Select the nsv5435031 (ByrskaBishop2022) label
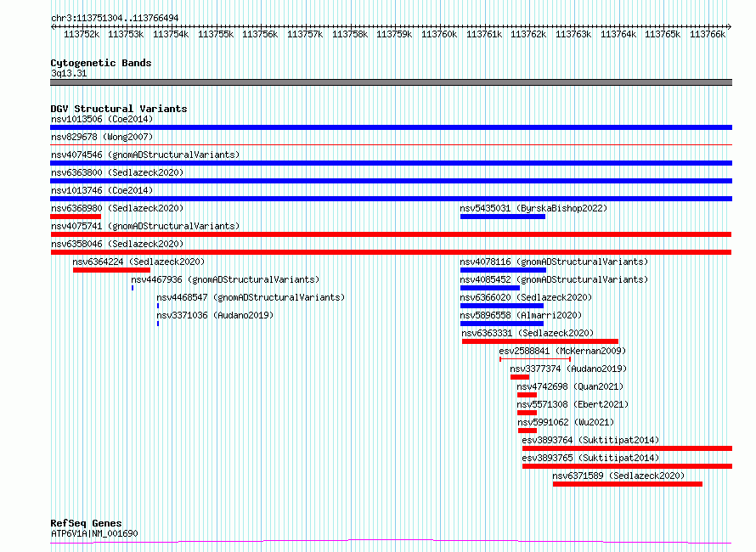The width and height of the screenshot is (756, 552). click(x=533, y=208)
